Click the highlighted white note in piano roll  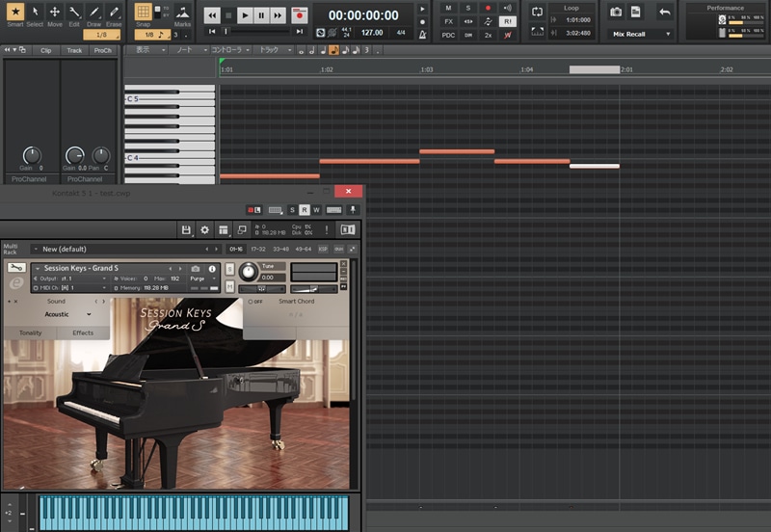pyautogui.click(x=594, y=166)
